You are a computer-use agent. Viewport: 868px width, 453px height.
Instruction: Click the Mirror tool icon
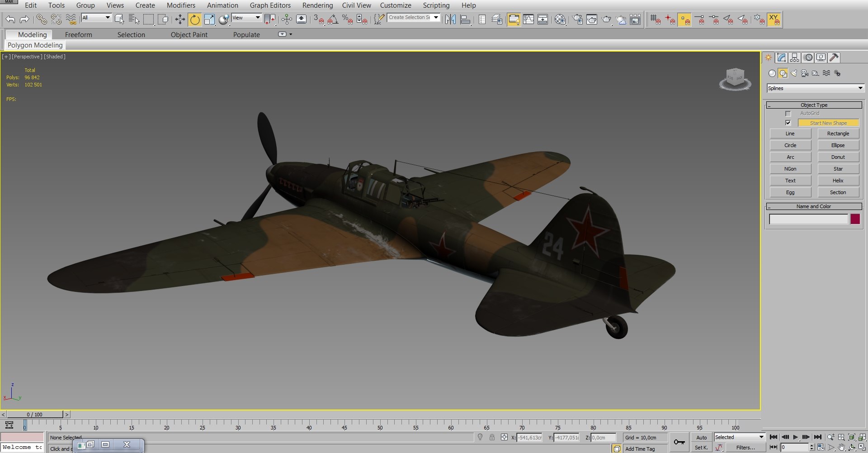pyautogui.click(x=450, y=19)
